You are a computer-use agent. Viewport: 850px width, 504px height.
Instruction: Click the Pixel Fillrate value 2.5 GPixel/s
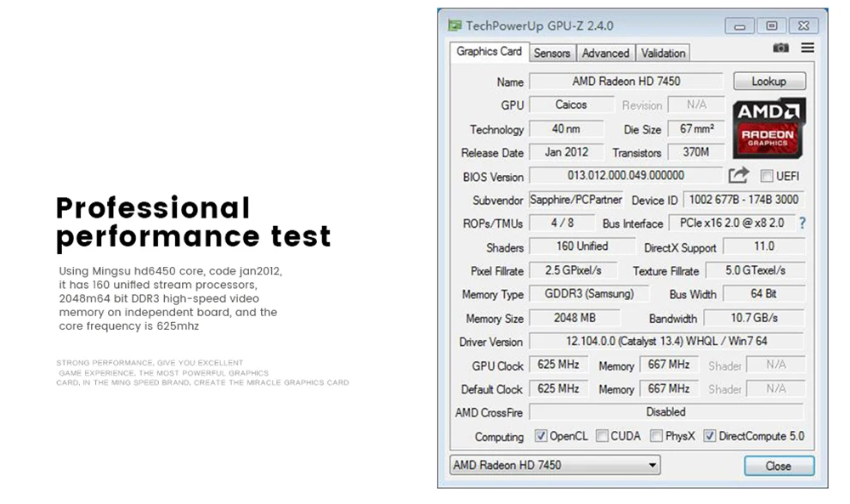(x=574, y=270)
